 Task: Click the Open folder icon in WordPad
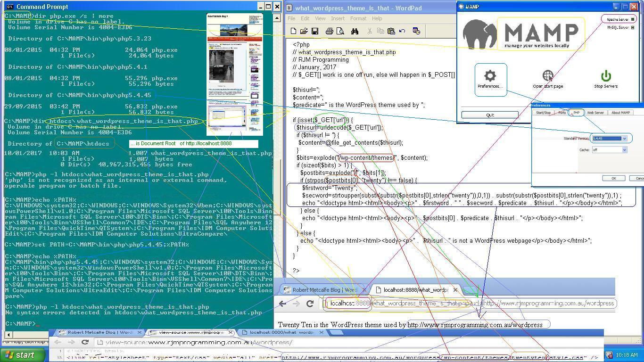pyautogui.click(x=304, y=31)
